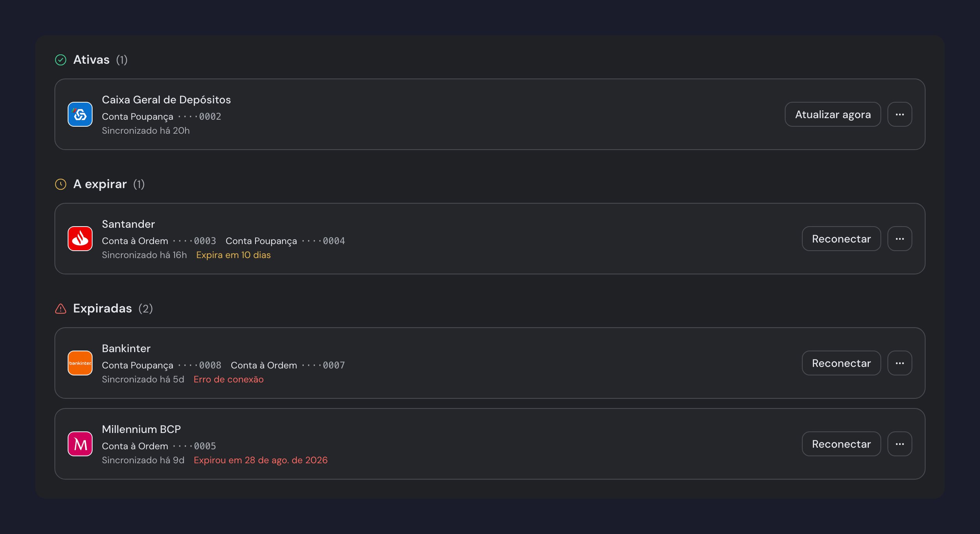Reconnect the Millennium BCP connection
Viewport: 980px width, 534px height.
[841, 444]
